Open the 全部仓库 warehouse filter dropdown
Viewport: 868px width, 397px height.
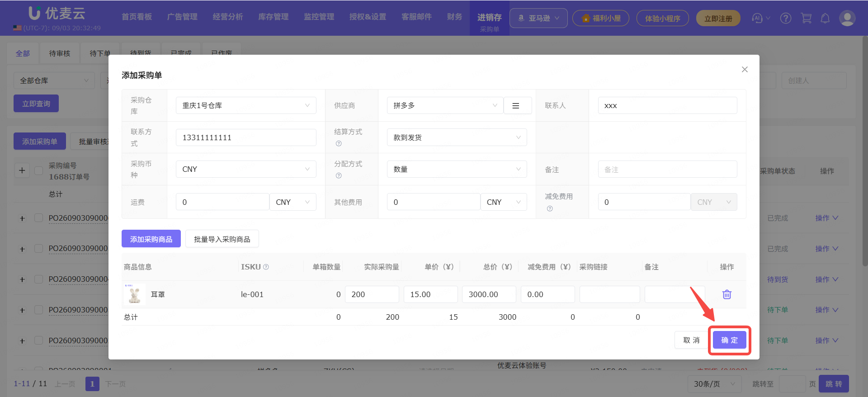pyautogui.click(x=54, y=80)
